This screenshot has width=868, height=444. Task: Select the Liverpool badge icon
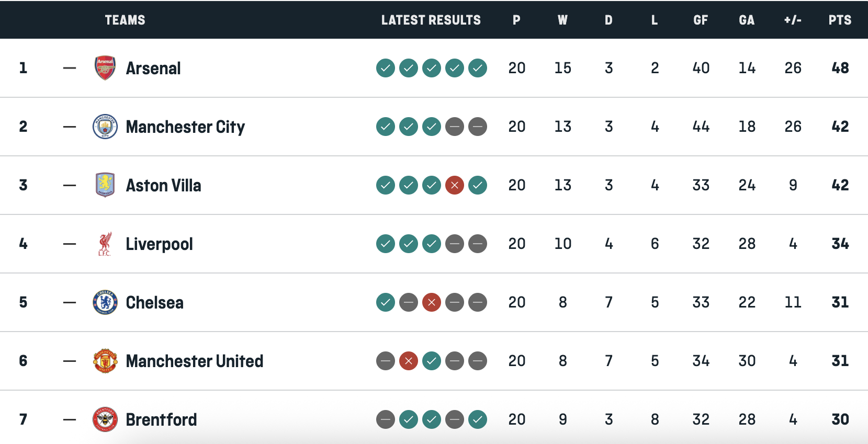104,243
